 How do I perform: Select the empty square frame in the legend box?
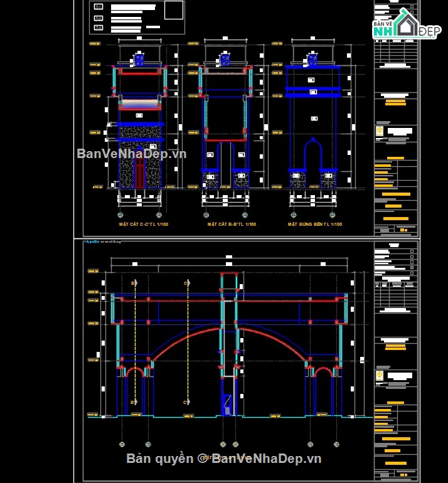click(x=174, y=10)
